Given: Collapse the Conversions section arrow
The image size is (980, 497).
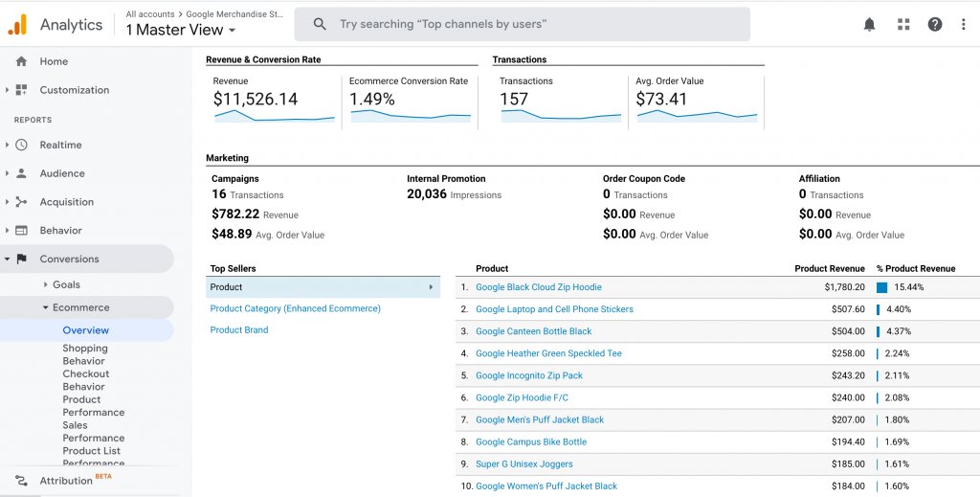Looking at the screenshot, I should pos(7,259).
